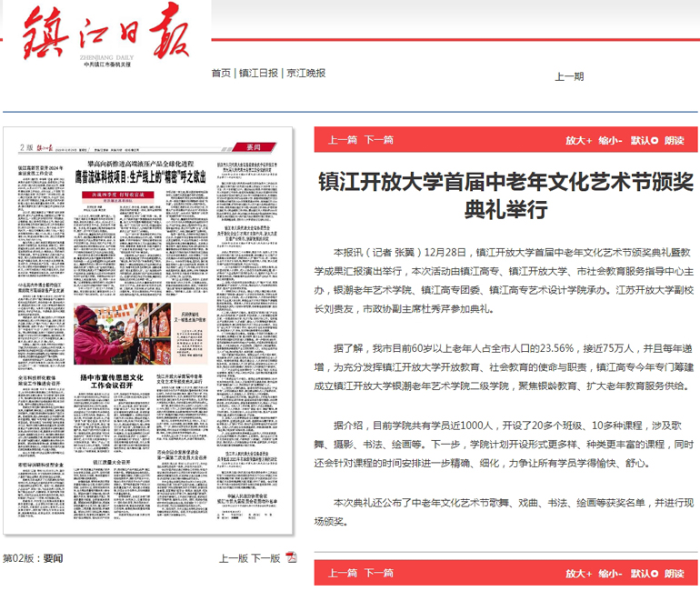
Task: Open headline 鹰普流体科技项目 in page thumbnail
Action: pyautogui.click(x=140, y=177)
